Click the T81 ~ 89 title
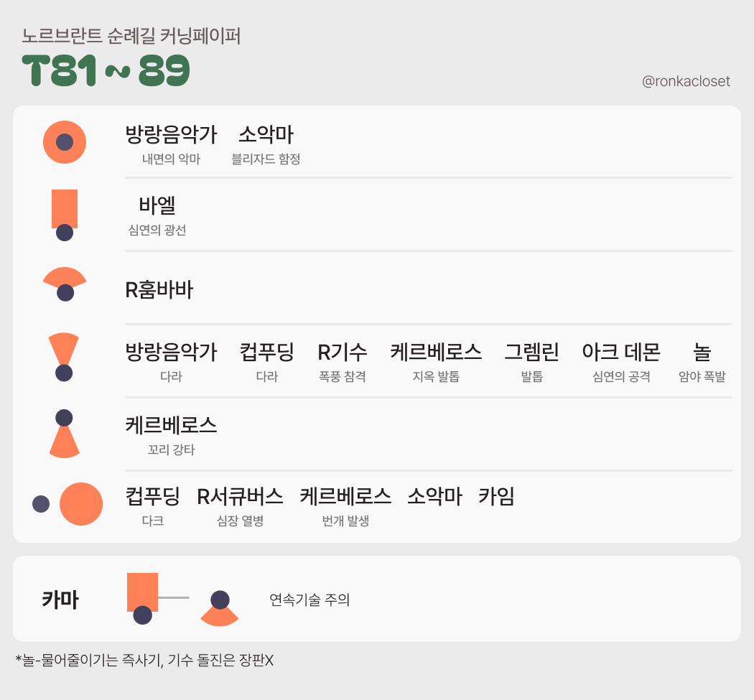The image size is (754, 700). point(106,70)
